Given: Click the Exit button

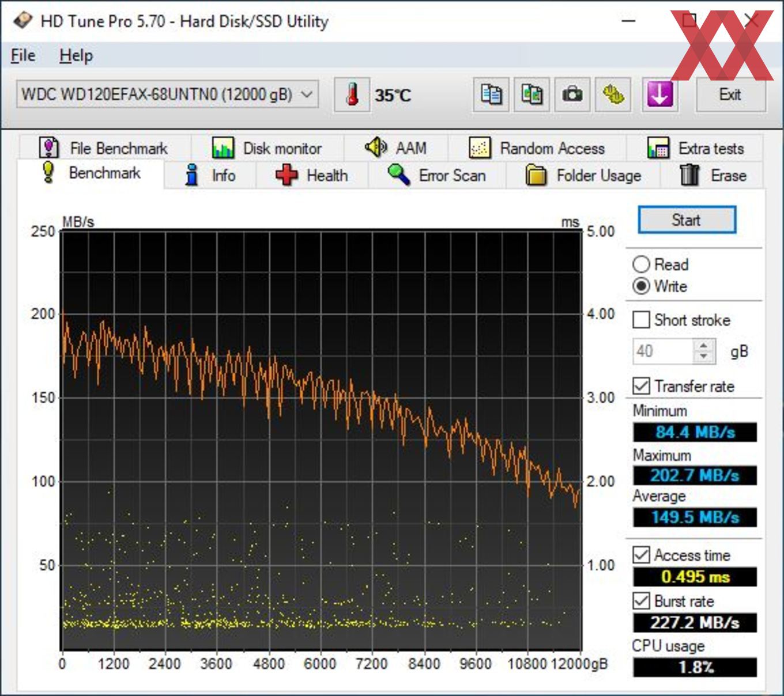Looking at the screenshot, I should (730, 94).
